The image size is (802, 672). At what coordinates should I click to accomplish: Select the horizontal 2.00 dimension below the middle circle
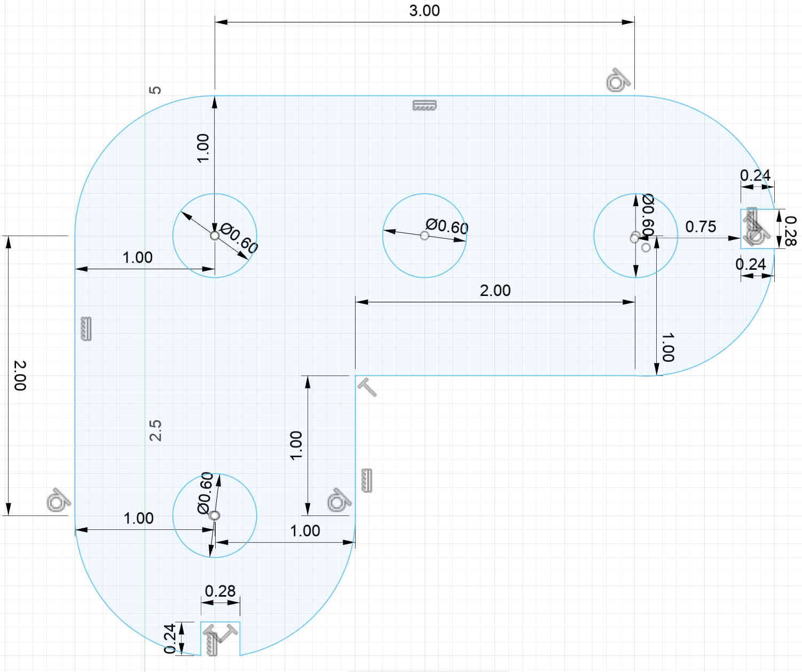[495, 291]
